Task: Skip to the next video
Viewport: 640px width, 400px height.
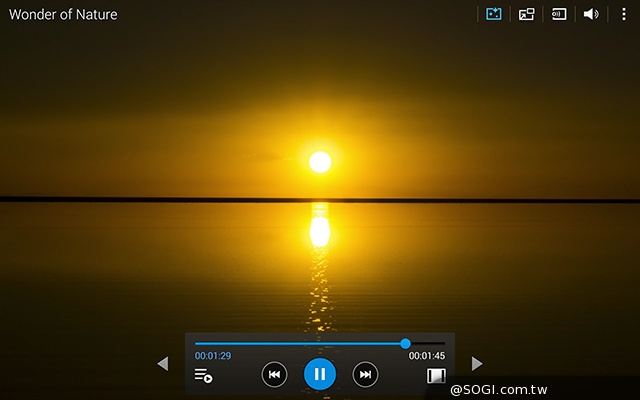Action: (x=366, y=375)
